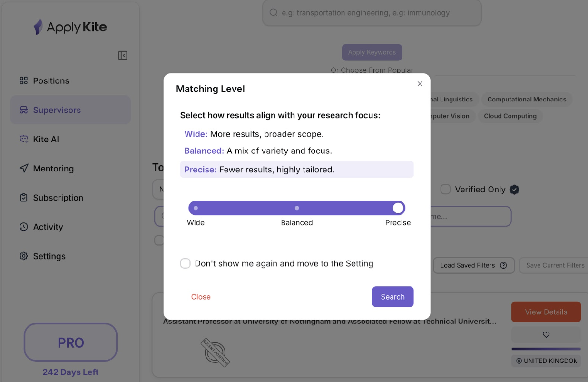Open Positions in the sidebar
The height and width of the screenshot is (382, 588).
tap(51, 81)
